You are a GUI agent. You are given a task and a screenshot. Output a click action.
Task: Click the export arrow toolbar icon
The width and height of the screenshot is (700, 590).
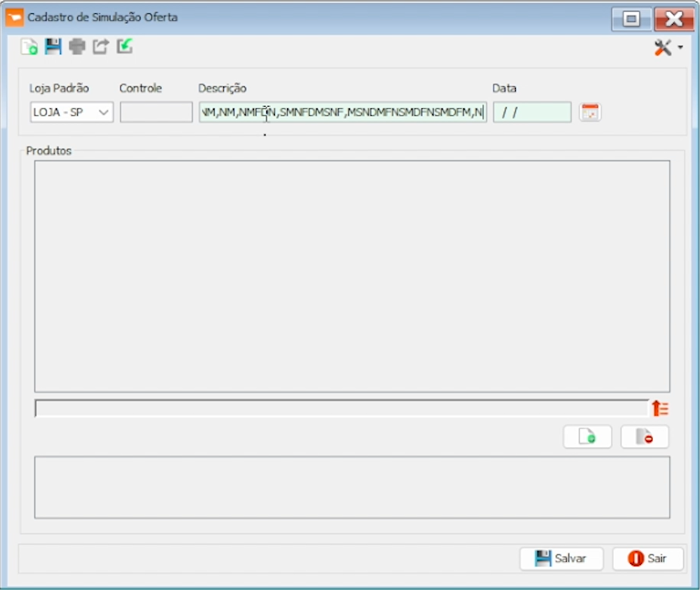[x=101, y=47]
